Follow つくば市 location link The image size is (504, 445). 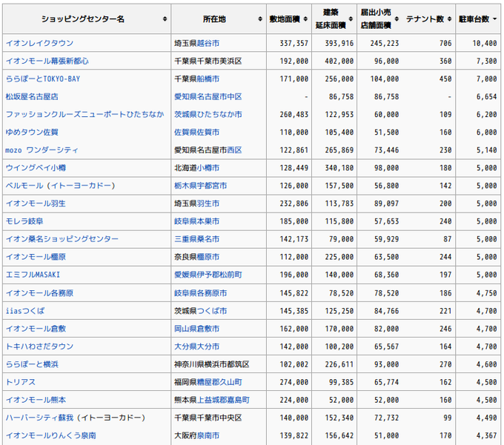click(x=212, y=311)
